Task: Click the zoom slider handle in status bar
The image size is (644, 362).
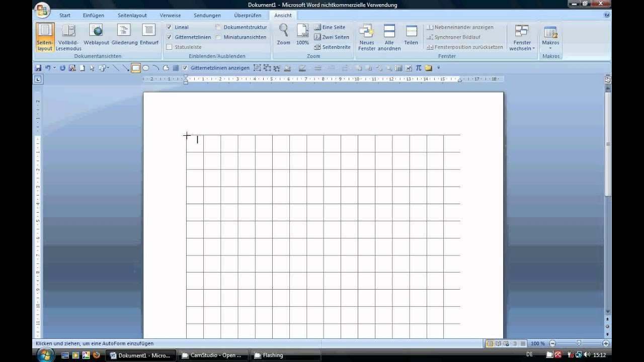Action: [579, 343]
